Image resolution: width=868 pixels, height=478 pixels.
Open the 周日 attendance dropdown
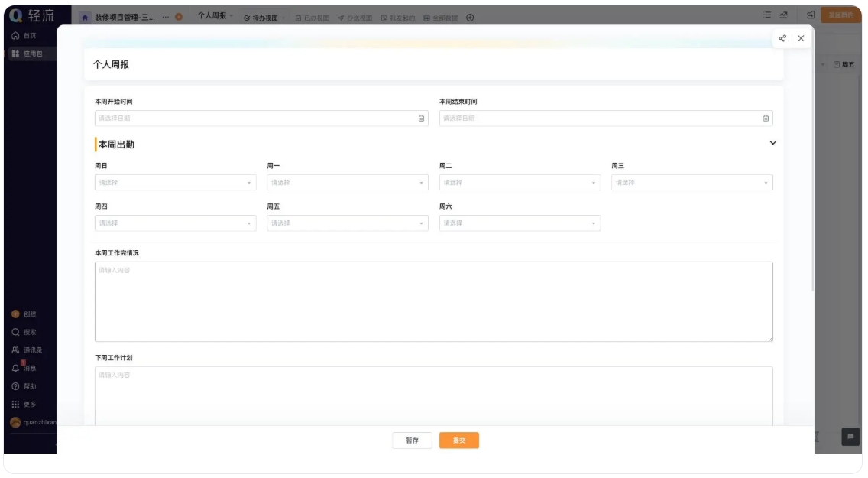click(x=175, y=183)
